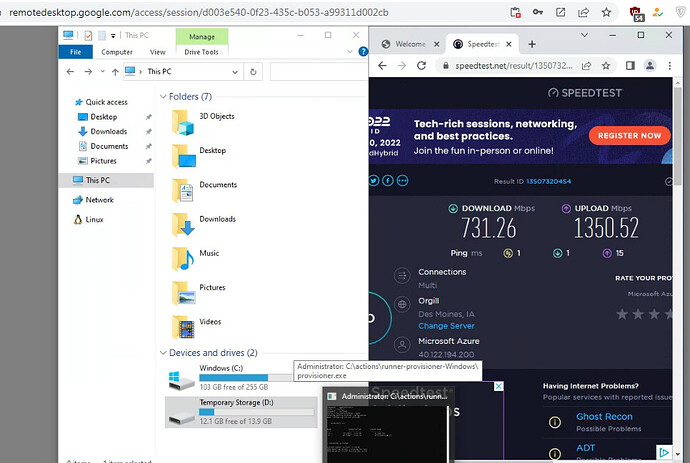Open the Music folder icon
The image size is (690, 463).
point(182,258)
